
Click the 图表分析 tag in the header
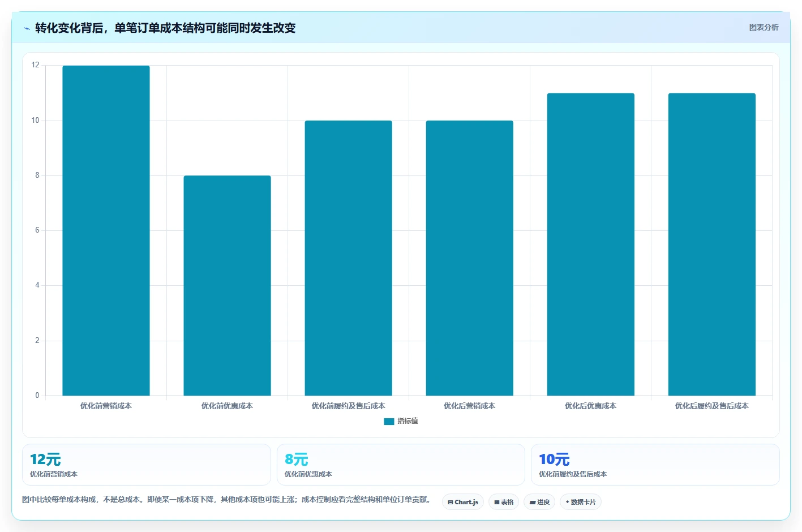click(764, 27)
